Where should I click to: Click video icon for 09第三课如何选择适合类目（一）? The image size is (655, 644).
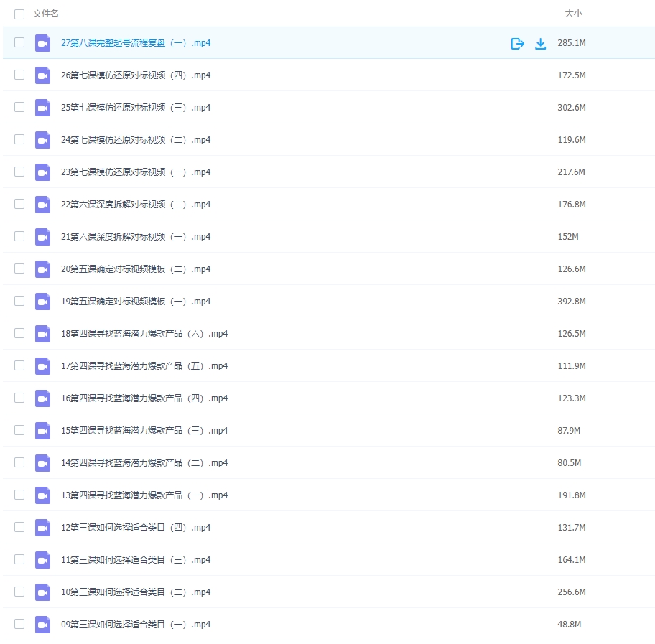tap(42, 625)
